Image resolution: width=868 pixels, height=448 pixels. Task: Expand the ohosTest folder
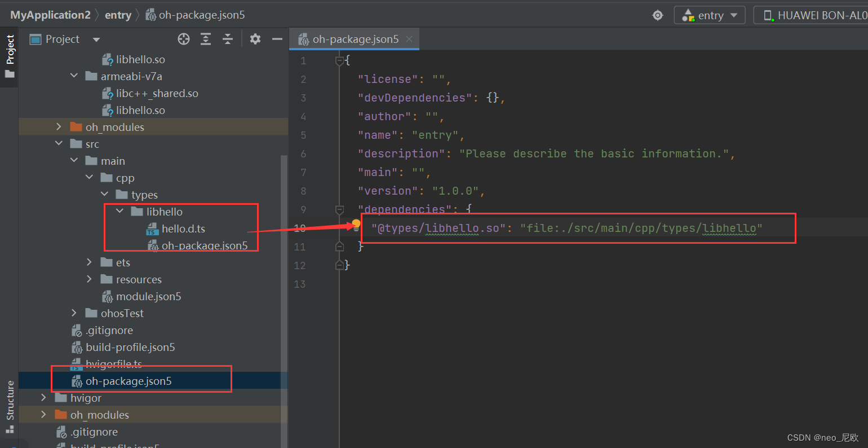(x=74, y=313)
